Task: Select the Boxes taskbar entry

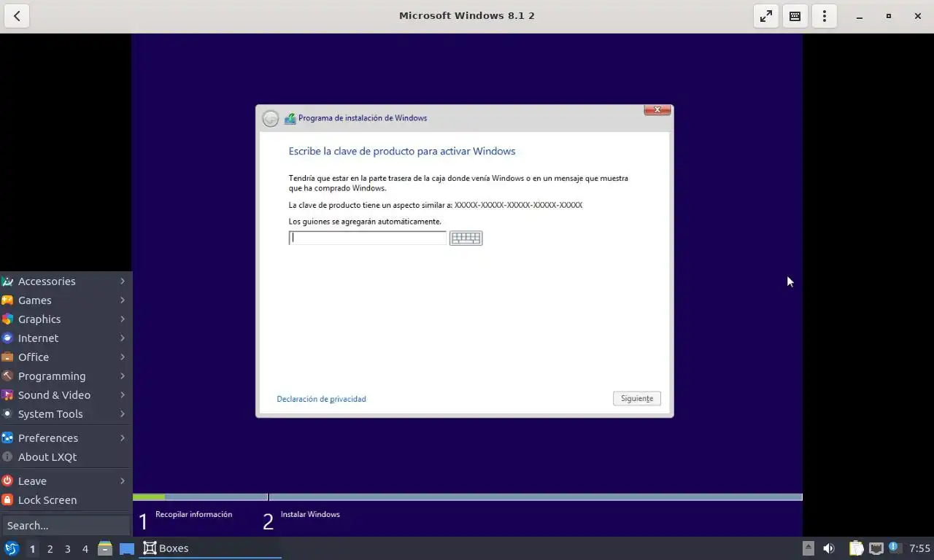Action: tap(210, 548)
